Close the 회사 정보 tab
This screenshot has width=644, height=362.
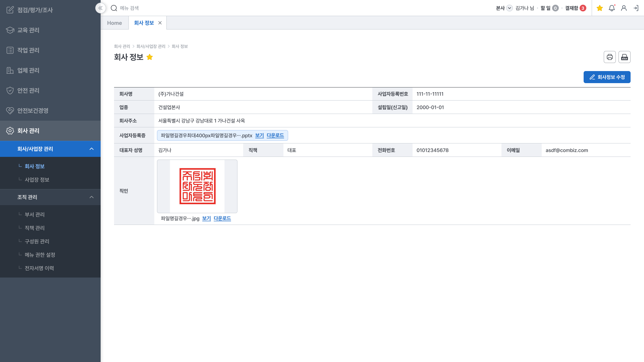pos(160,23)
